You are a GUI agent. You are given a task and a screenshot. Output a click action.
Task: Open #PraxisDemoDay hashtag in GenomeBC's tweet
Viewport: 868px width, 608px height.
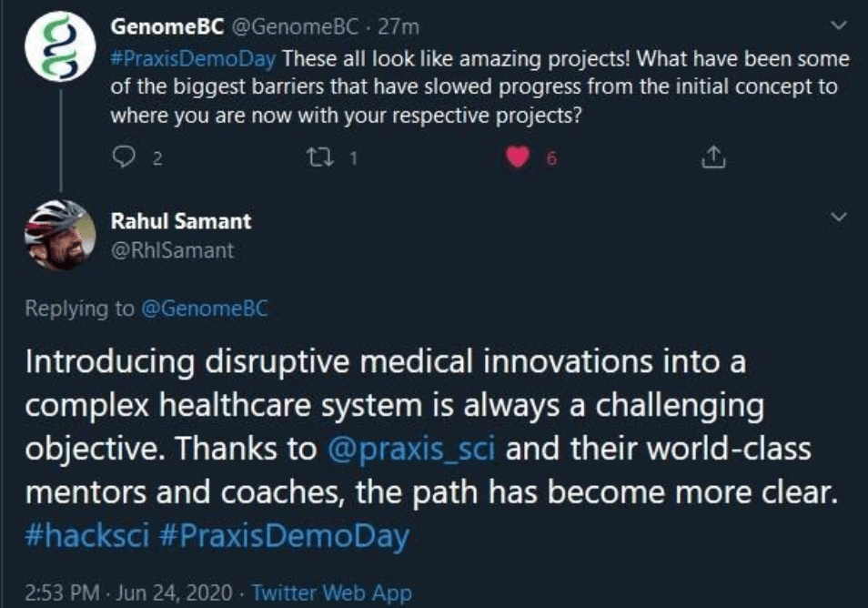(x=195, y=59)
